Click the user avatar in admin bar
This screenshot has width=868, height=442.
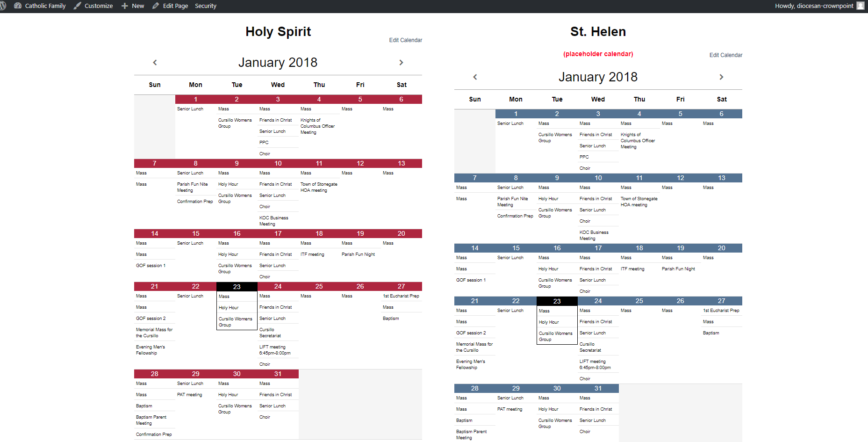tap(860, 6)
